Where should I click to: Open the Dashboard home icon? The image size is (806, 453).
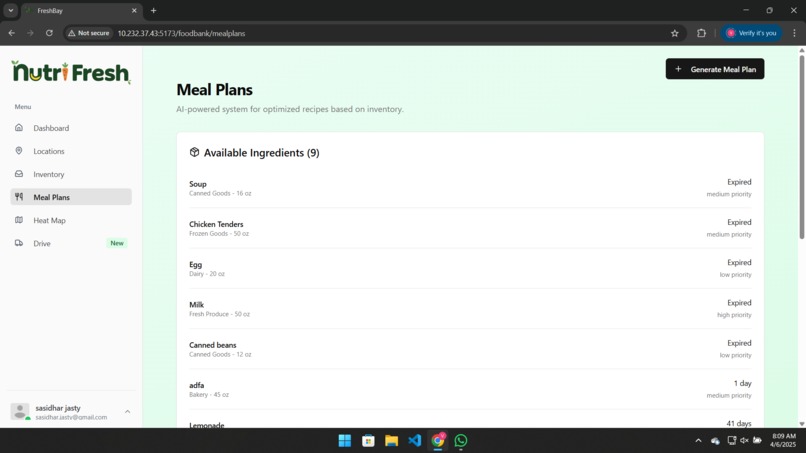point(19,128)
